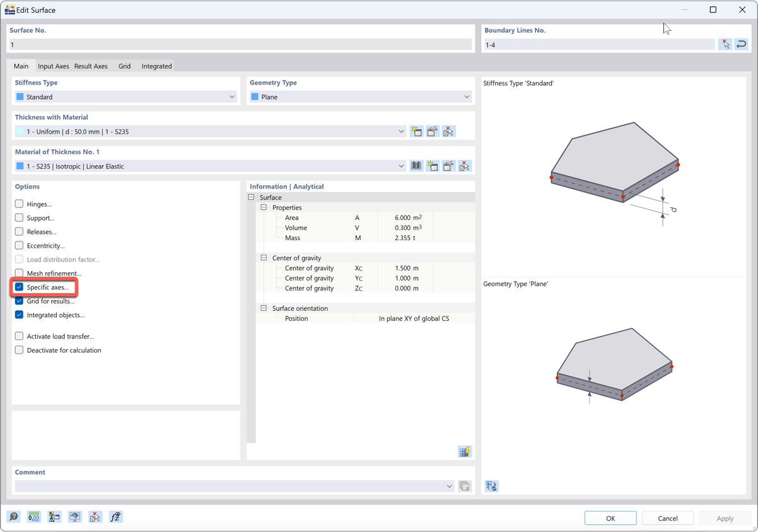Click the red-X cursor icon in Thickness row

click(448, 132)
